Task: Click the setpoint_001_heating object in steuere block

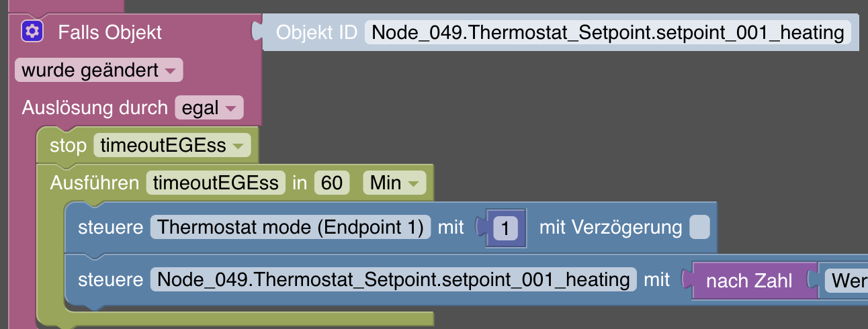Action: point(394,279)
